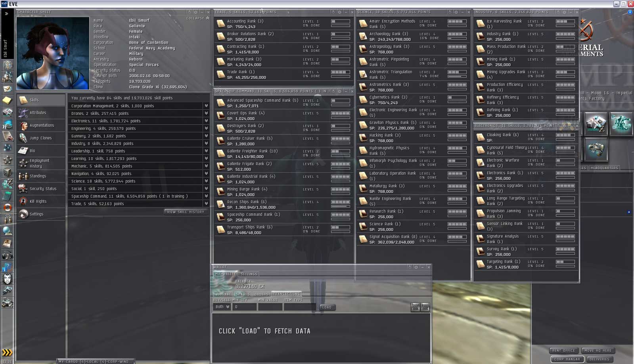This screenshot has width=634, height=364.
Task: Expand the Engineering skill group
Action: (x=206, y=128)
